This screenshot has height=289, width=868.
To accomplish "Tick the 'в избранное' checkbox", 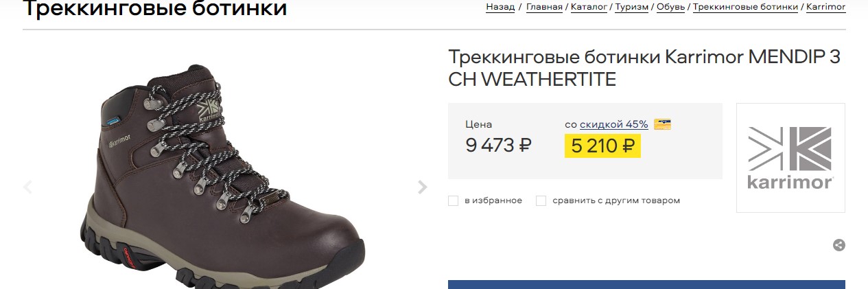I will point(453,200).
